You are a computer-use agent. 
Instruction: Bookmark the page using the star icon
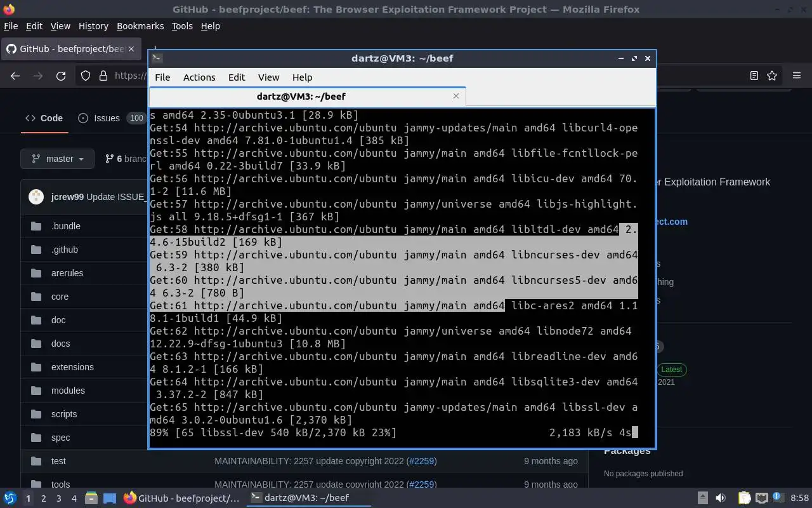pos(772,76)
